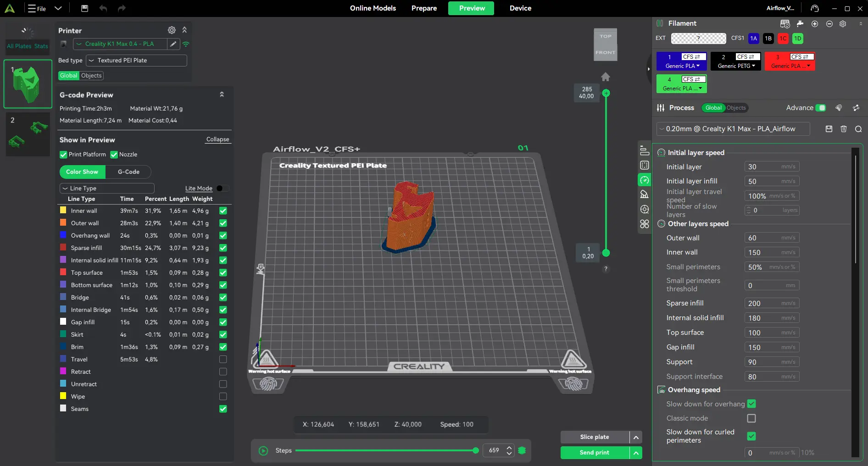
Task: Switch printer settings to Objects tab
Action: pos(91,76)
